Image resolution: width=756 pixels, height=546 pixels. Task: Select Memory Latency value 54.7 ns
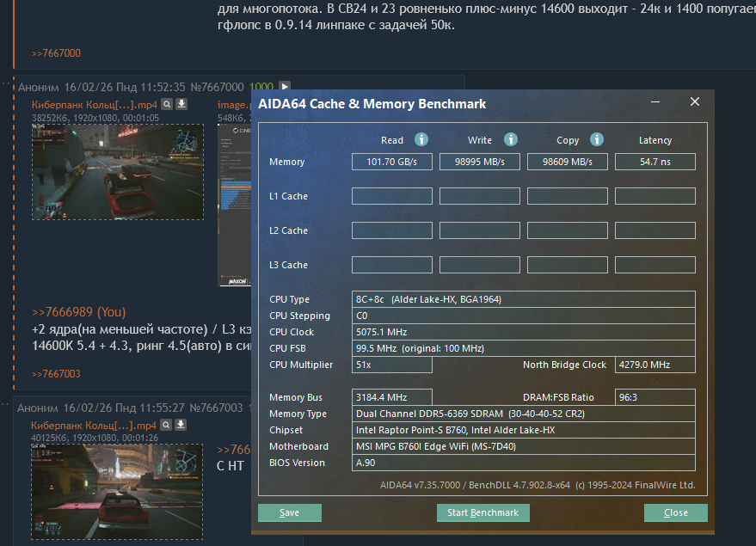coord(655,162)
